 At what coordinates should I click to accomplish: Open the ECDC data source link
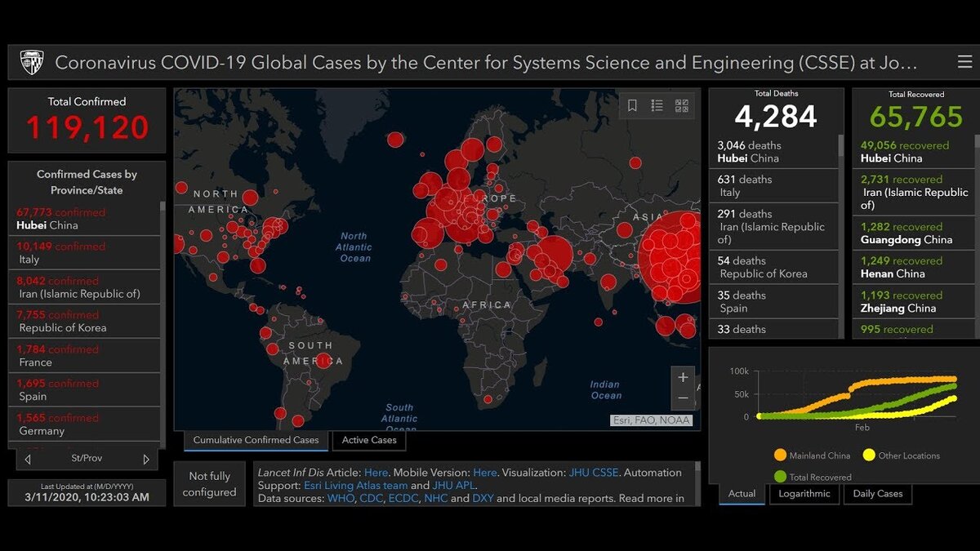point(403,499)
